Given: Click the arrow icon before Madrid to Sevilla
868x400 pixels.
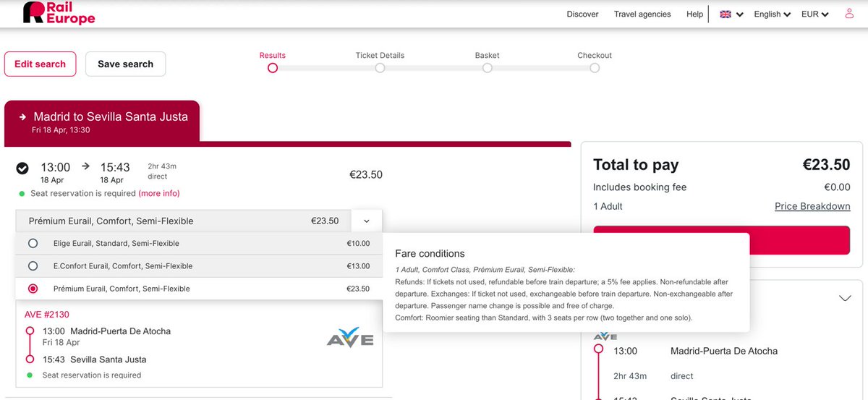Looking at the screenshot, I should [23, 116].
